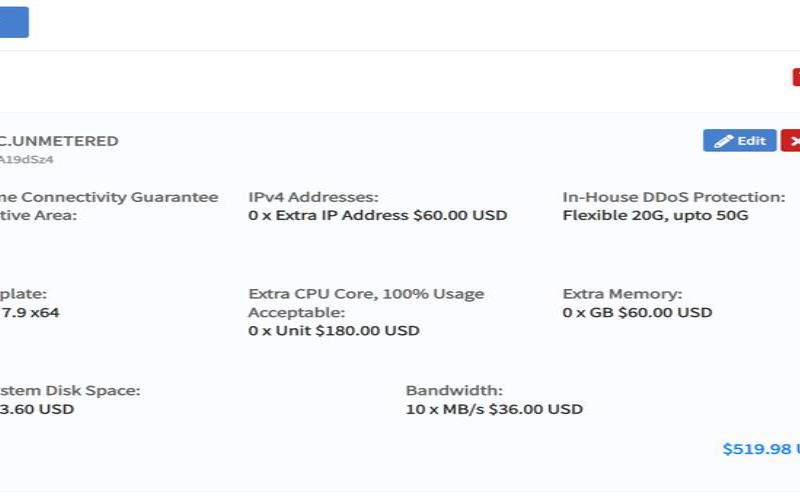Click the Extra CPU Core heading
The height and width of the screenshot is (500, 800).
point(366,294)
